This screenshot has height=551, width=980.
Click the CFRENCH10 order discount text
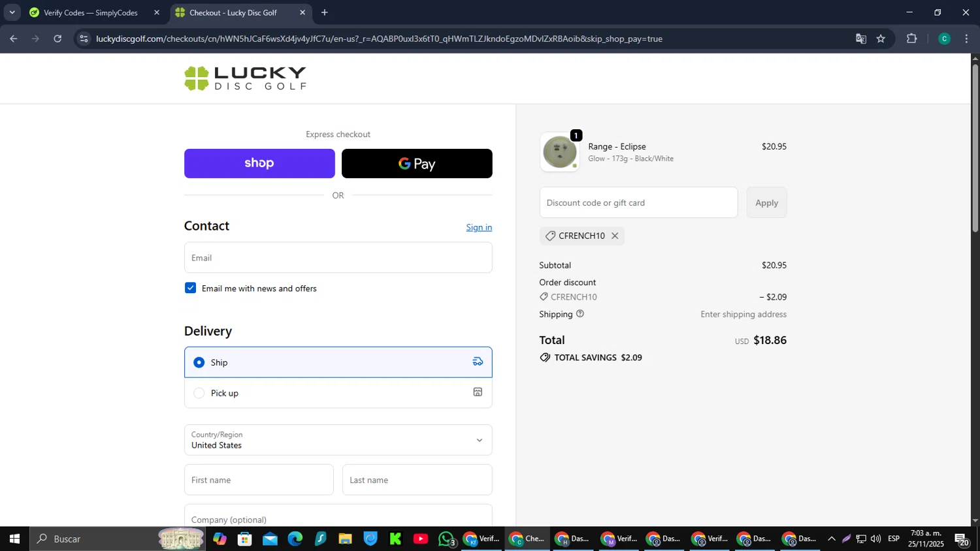click(x=574, y=297)
